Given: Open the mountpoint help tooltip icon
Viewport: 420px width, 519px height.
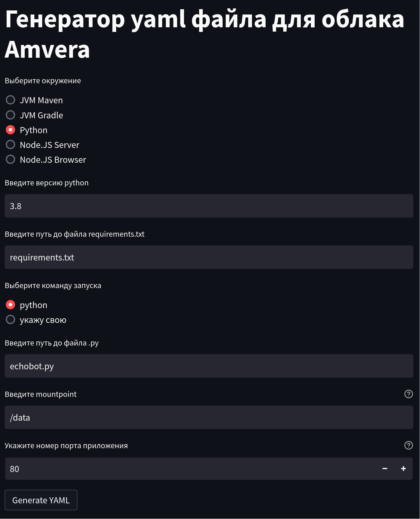Looking at the screenshot, I should coord(408,394).
